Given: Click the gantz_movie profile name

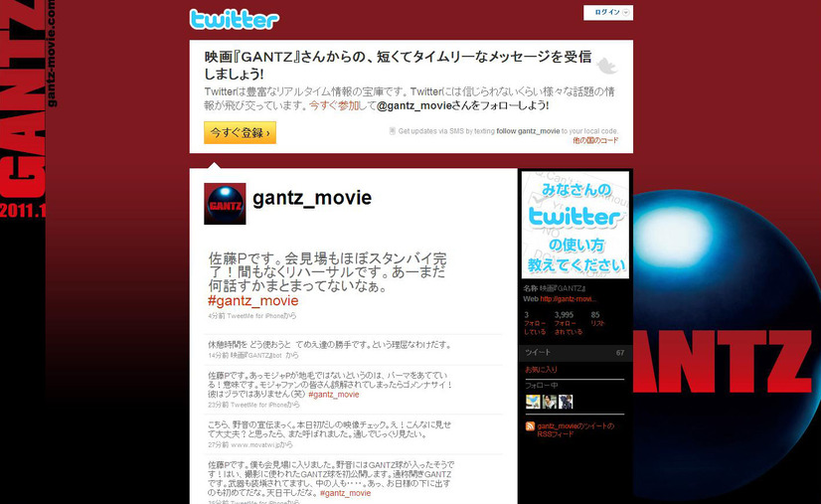Looking at the screenshot, I should tap(312, 198).
